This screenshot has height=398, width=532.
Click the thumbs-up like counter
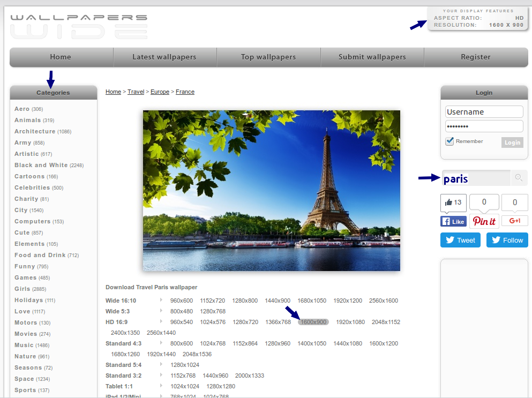click(453, 202)
